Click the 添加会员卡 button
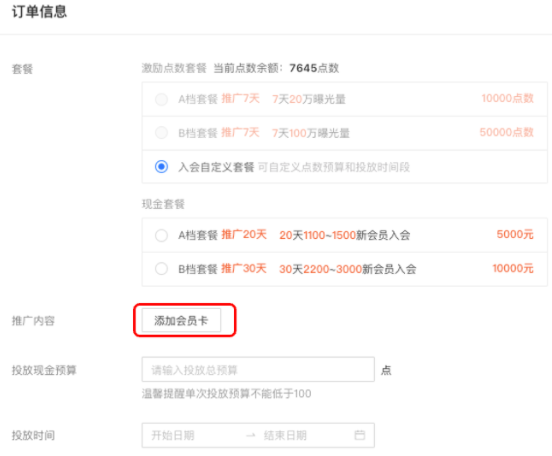The image size is (552, 456). 181,320
